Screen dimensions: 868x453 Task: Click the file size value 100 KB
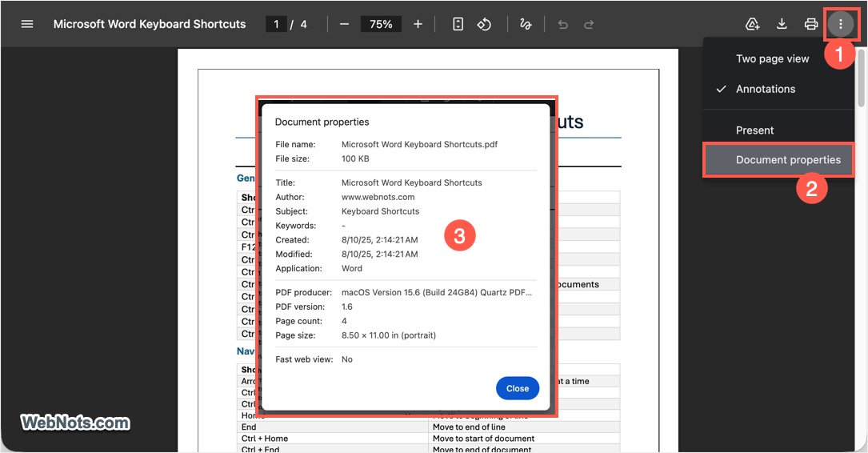point(355,158)
